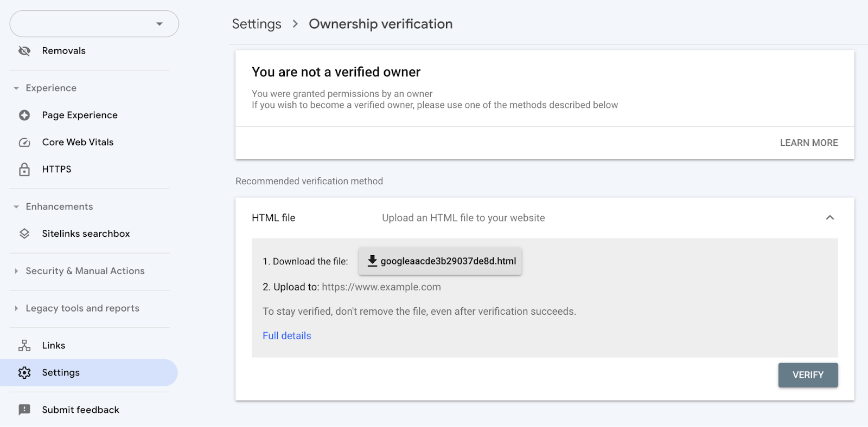Collapse the HTML file verification panel
868x427 pixels.
(x=829, y=218)
